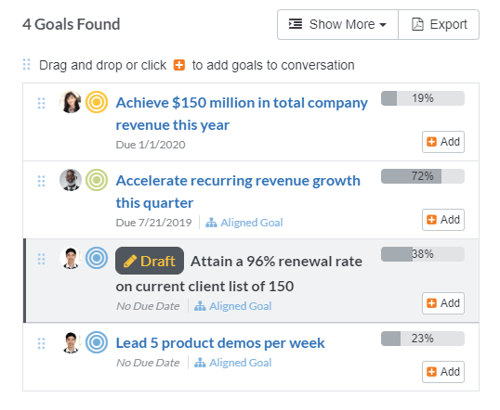The width and height of the screenshot is (500, 410).
Task: Click owner avatar on $150 million revenue goal
Action: point(70,102)
